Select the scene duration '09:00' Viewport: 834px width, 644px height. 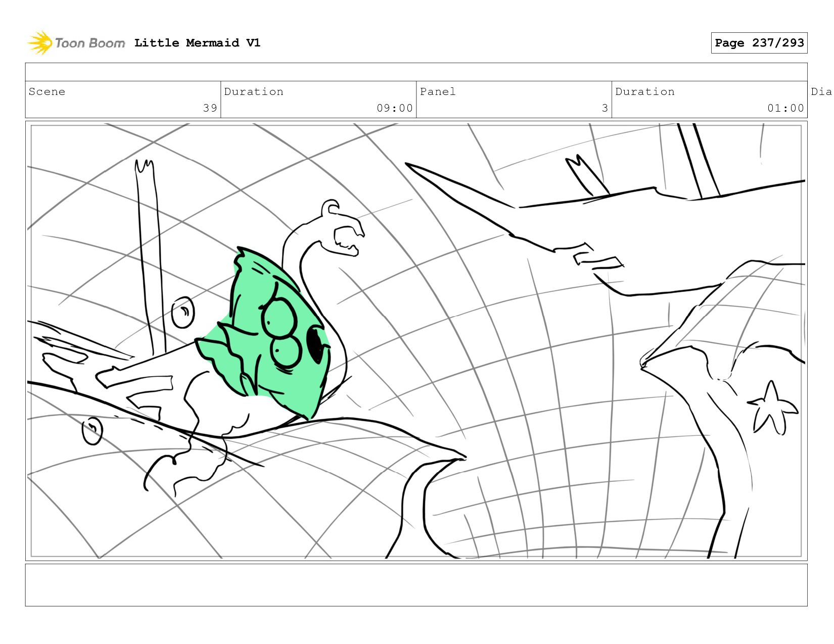point(395,108)
